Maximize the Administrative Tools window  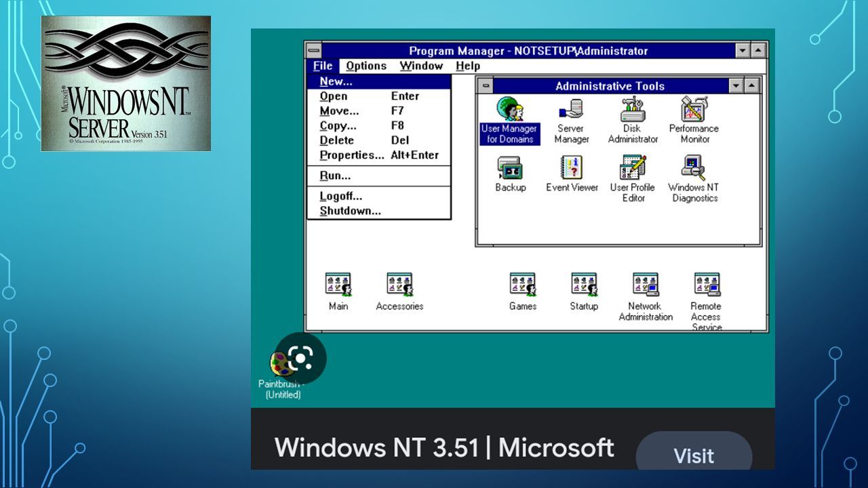[x=752, y=86]
